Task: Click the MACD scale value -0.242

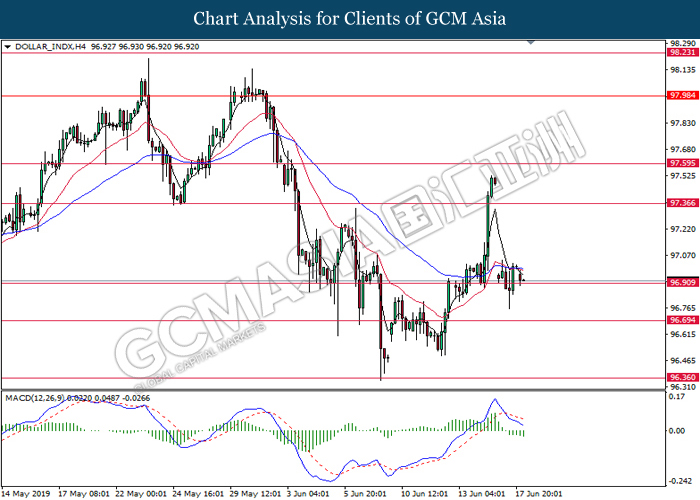Action: pyautogui.click(x=679, y=481)
